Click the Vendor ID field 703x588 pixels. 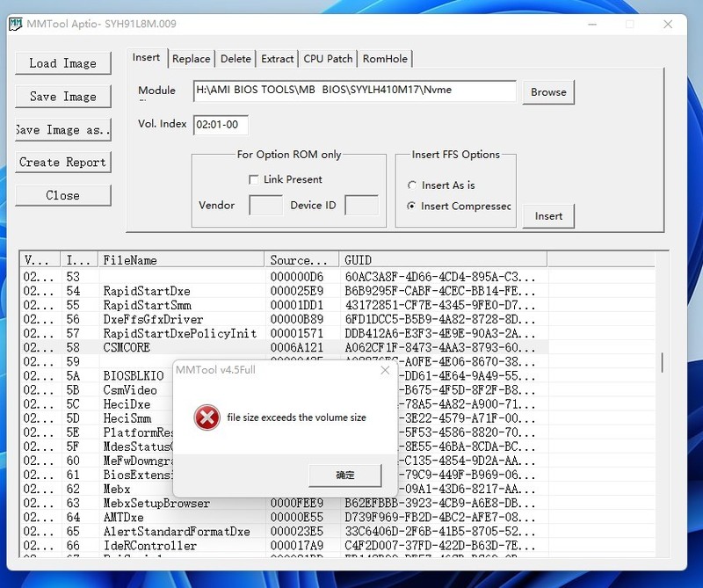[265, 206]
